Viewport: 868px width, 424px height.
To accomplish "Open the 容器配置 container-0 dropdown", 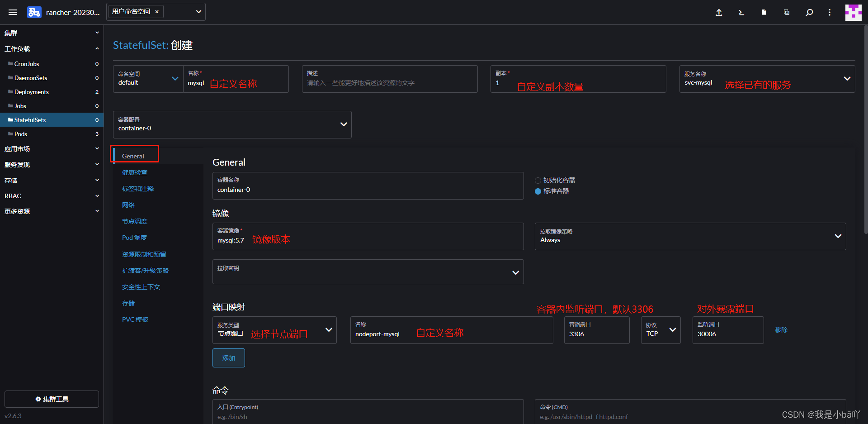I will click(x=232, y=124).
